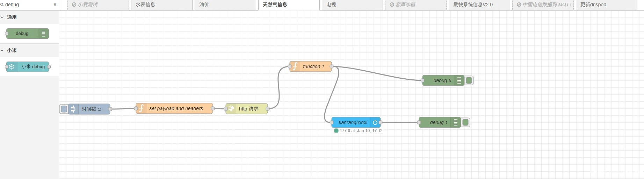Open the 更新dnspod flow tab

click(x=593, y=5)
